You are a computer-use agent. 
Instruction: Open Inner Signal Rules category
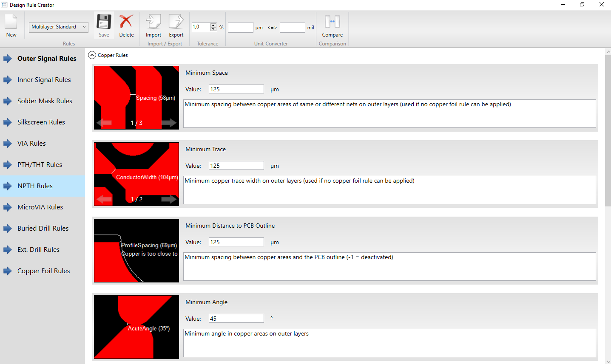tap(43, 80)
